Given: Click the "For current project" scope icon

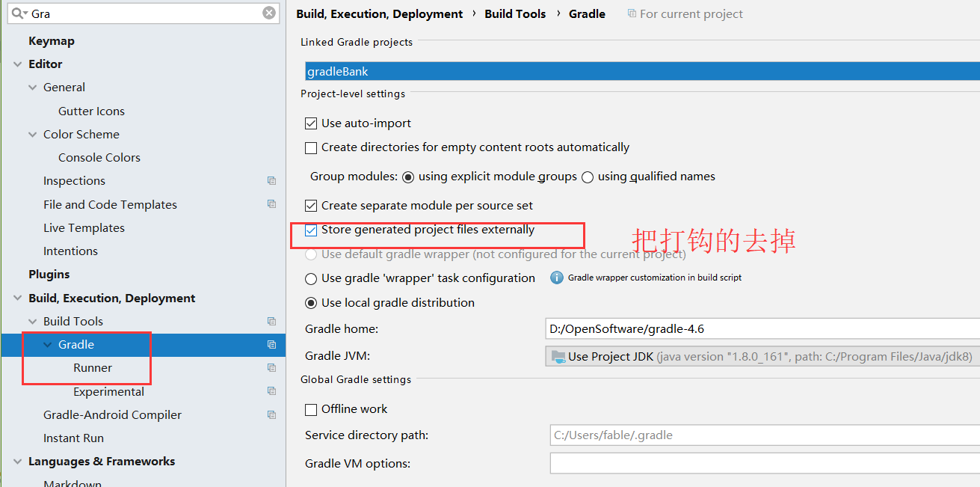Looking at the screenshot, I should tap(632, 13).
